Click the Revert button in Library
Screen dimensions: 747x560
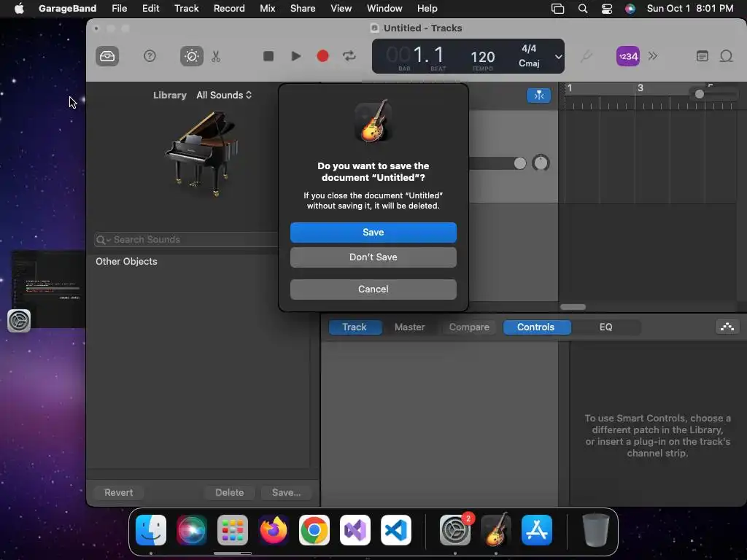coord(119,493)
